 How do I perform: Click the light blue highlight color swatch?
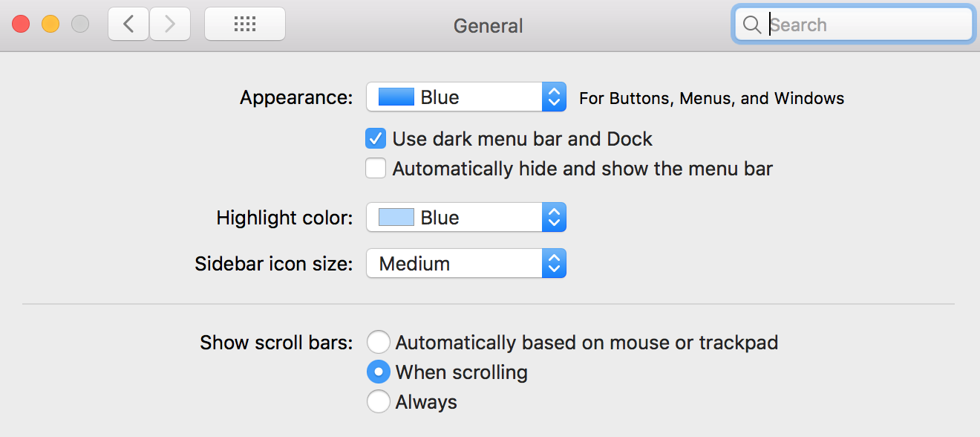click(396, 218)
